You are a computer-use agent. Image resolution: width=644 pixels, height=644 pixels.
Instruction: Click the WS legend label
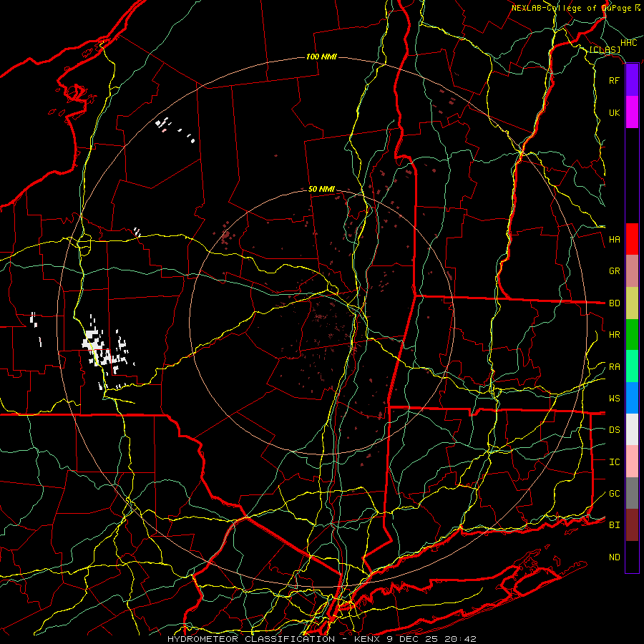(x=615, y=399)
